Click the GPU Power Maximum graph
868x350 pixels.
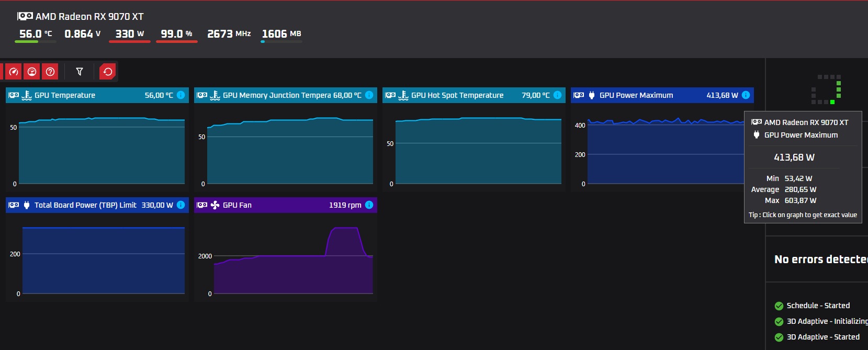[x=666, y=151]
